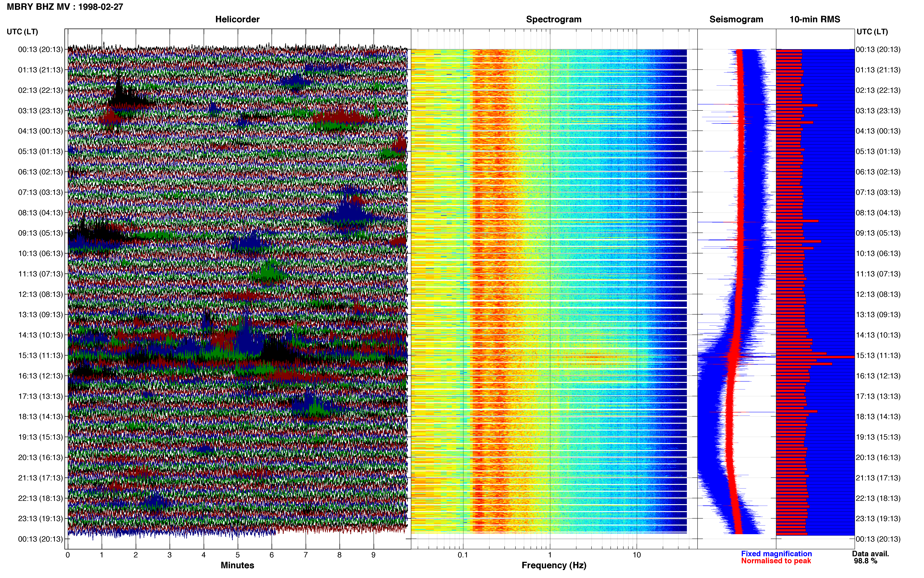Click the left time label '05:13 (01:13)'
The image size is (924, 578).
41,151
